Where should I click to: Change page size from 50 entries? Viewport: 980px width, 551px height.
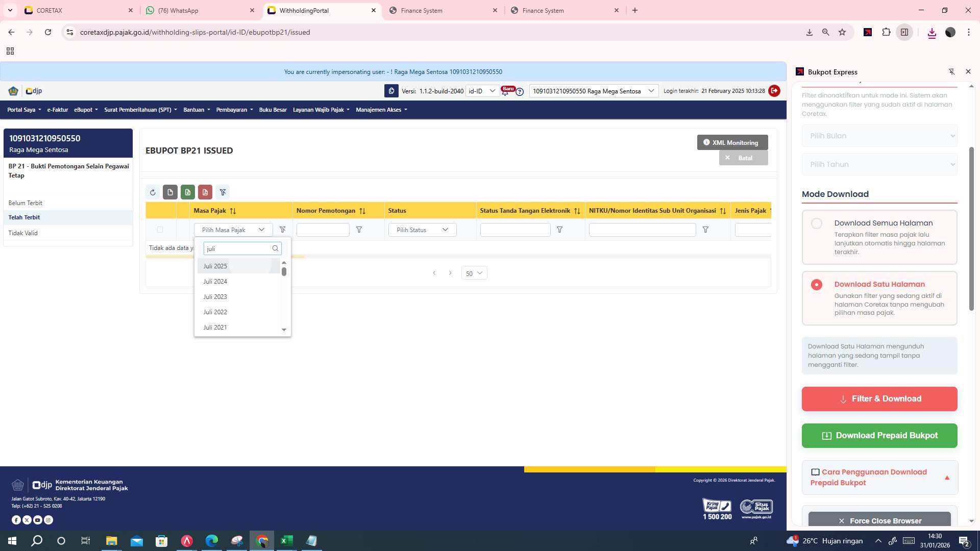[x=474, y=273]
